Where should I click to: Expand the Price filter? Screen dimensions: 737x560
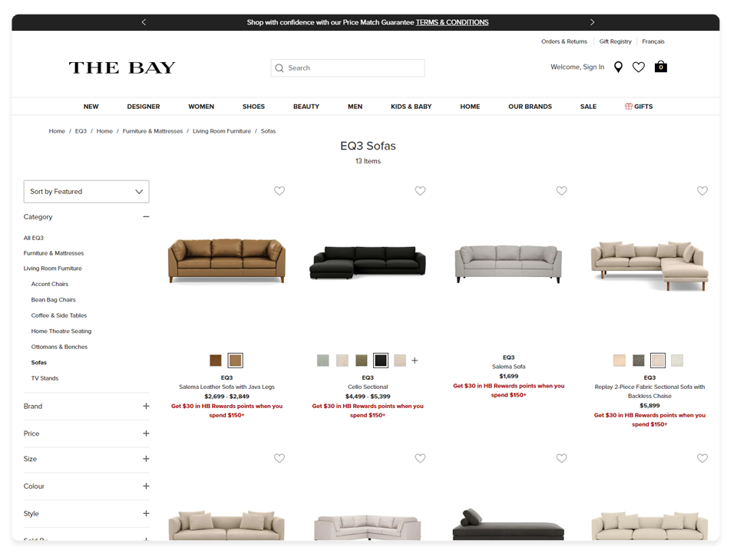pos(146,433)
